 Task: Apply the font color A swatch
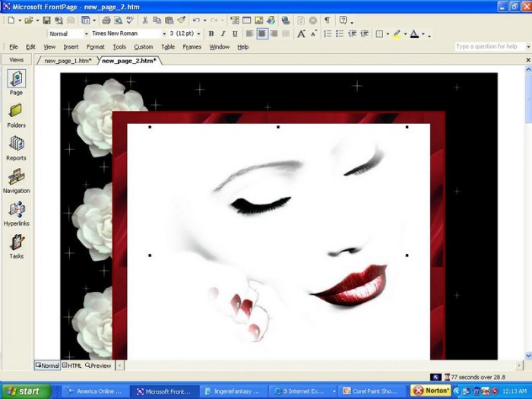414,34
